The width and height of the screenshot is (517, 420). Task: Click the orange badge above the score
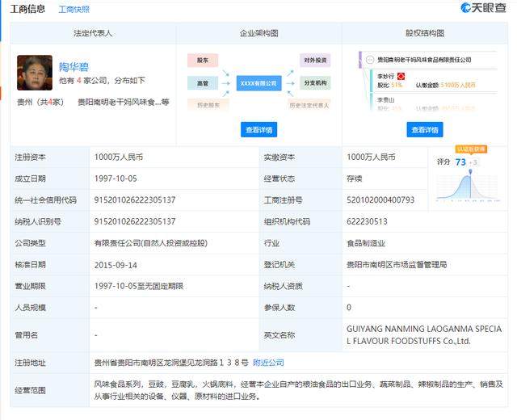(x=471, y=149)
